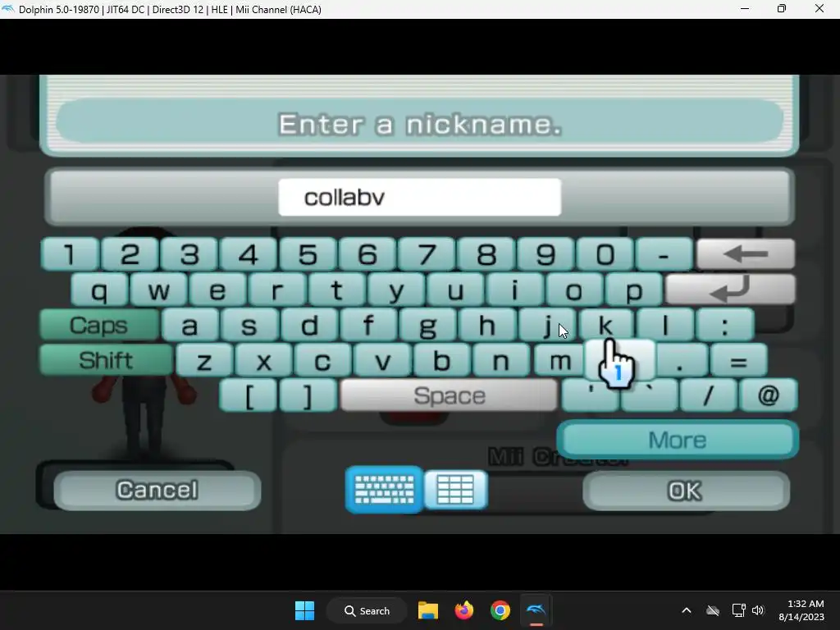Viewport: 840px width, 630px height.
Task: Hit the q key
Action: pyautogui.click(x=99, y=290)
